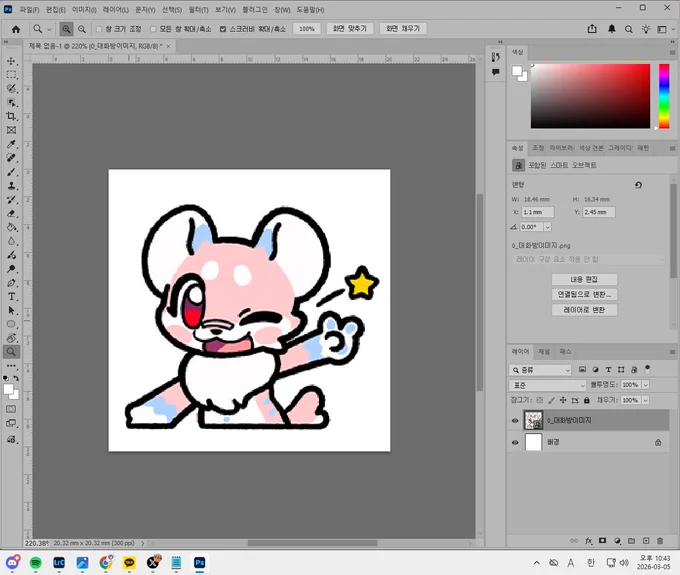Select the Eraser tool
680x575 pixels.
(11, 213)
